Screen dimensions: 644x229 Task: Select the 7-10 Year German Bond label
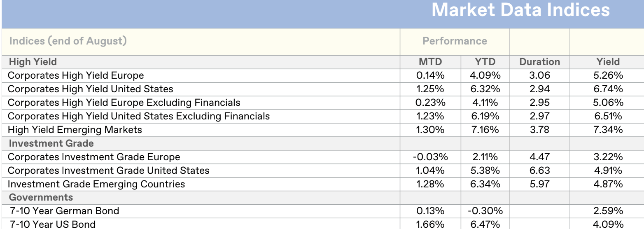(65, 211)
